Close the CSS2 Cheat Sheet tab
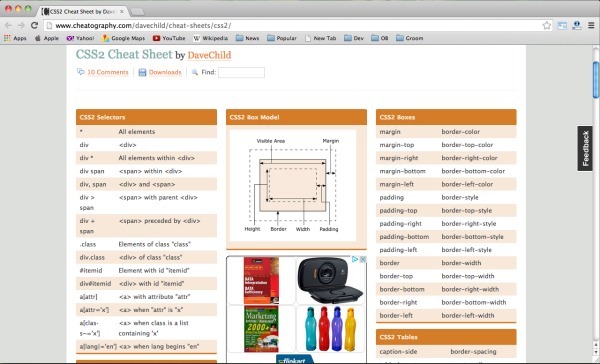The height and width of the screenshot is (364, 600). 122,11
